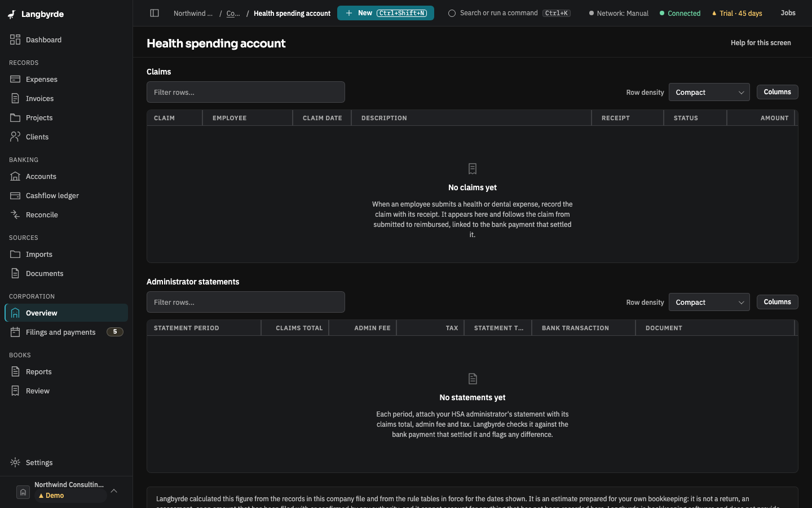Open the Cashflow ledger icon
This screenshot has height=508, width=812.
[x=15, y=195]
